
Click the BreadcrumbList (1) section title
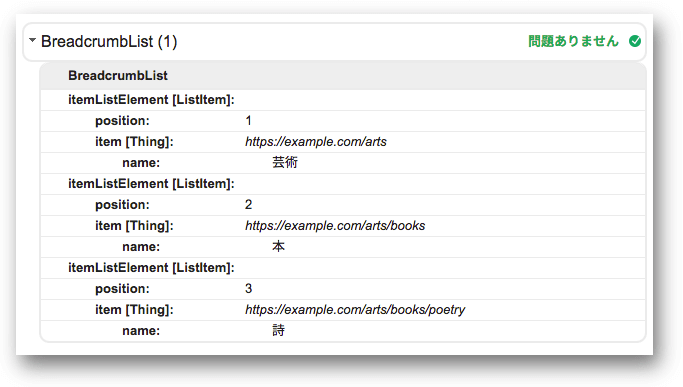(109, 41)
